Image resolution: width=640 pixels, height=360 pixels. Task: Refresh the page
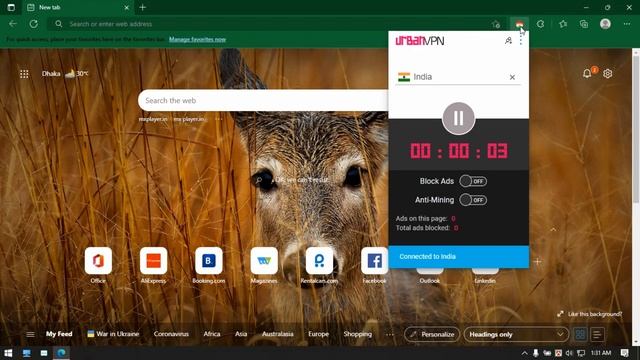(x=33, y=24)
